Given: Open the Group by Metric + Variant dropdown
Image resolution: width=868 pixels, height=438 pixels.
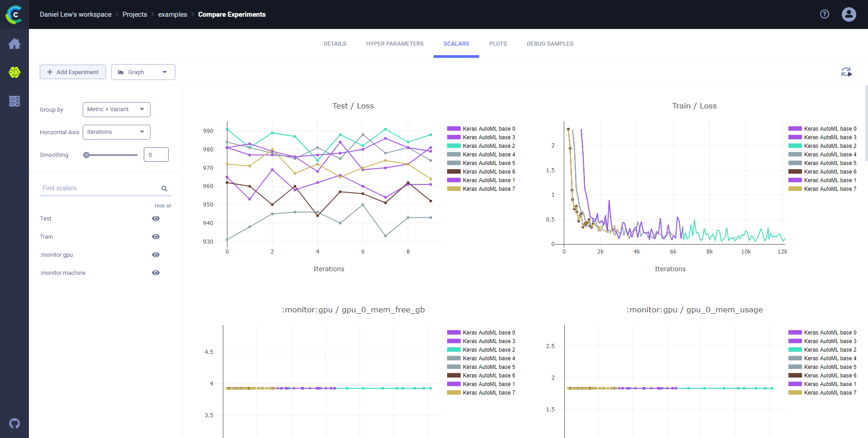Looking at the screenshot, I should pos(116,109).
